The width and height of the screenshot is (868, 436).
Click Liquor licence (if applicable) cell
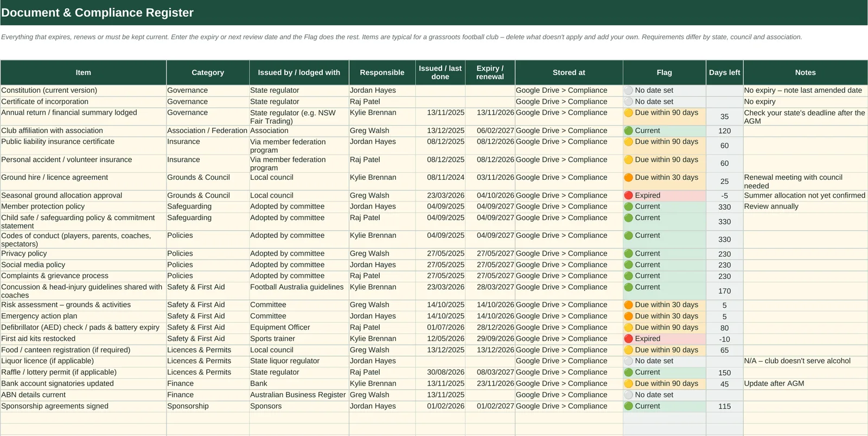point(83,361)
